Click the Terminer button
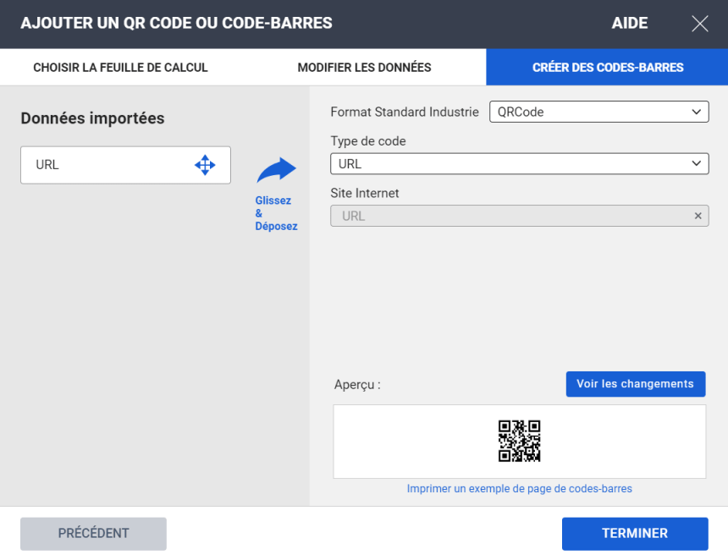 [635, 534]
